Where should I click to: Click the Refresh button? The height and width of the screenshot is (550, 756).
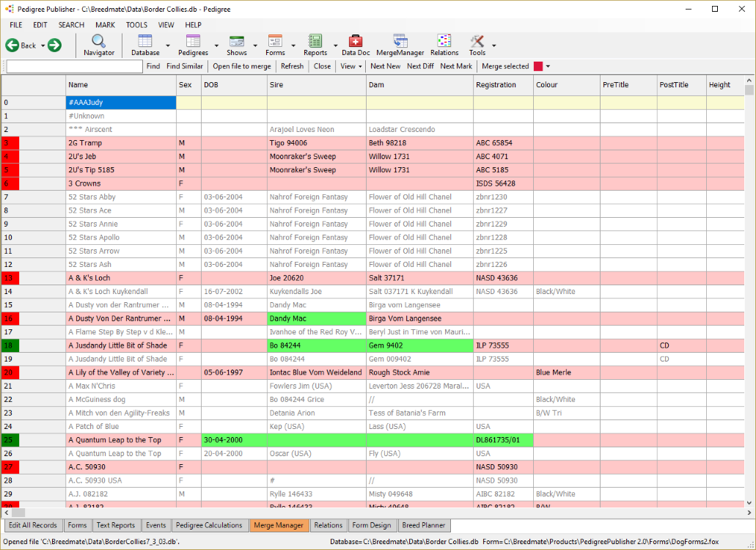point(292,66)
